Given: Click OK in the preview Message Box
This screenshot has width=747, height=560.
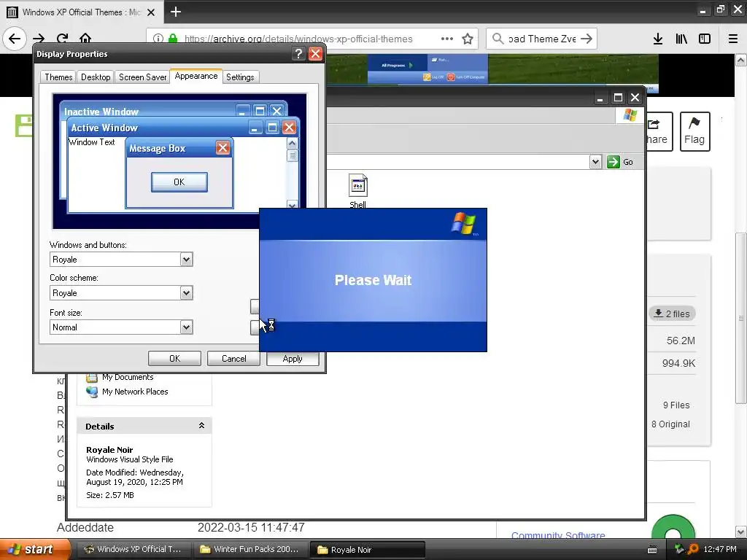Looking at the screenshot, I should pyautogui.click(x=179, y=182).
